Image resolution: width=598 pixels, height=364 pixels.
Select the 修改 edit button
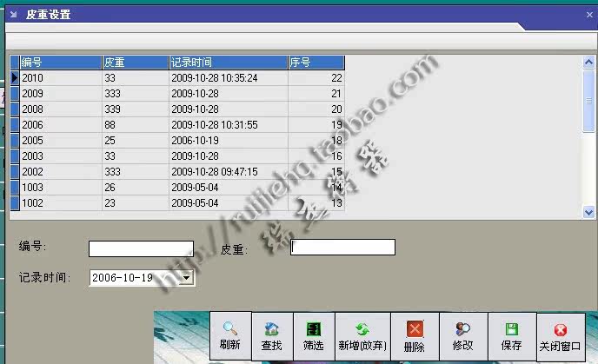click(462, 336)
